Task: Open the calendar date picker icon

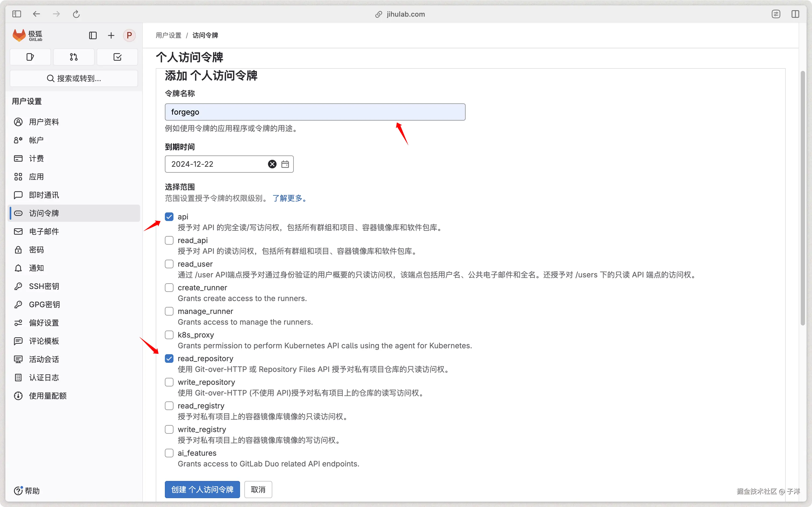Action: point(285,164)
